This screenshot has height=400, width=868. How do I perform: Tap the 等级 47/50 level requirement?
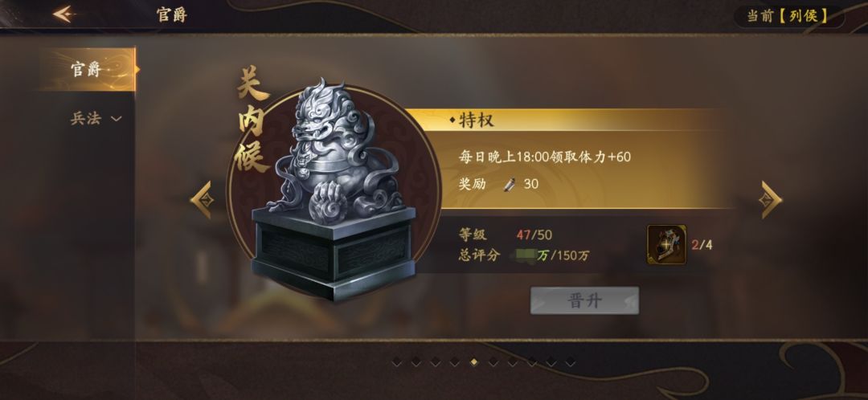pos(505,235)
